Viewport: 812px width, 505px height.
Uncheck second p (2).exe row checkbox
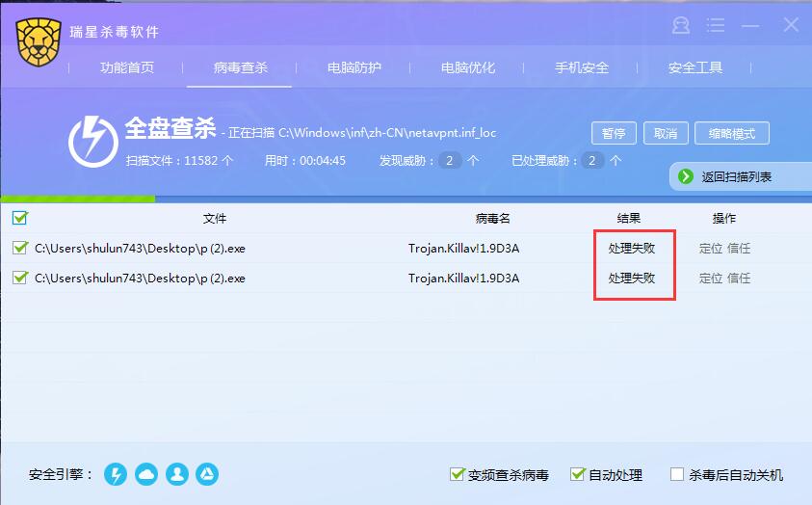[19, 278]
